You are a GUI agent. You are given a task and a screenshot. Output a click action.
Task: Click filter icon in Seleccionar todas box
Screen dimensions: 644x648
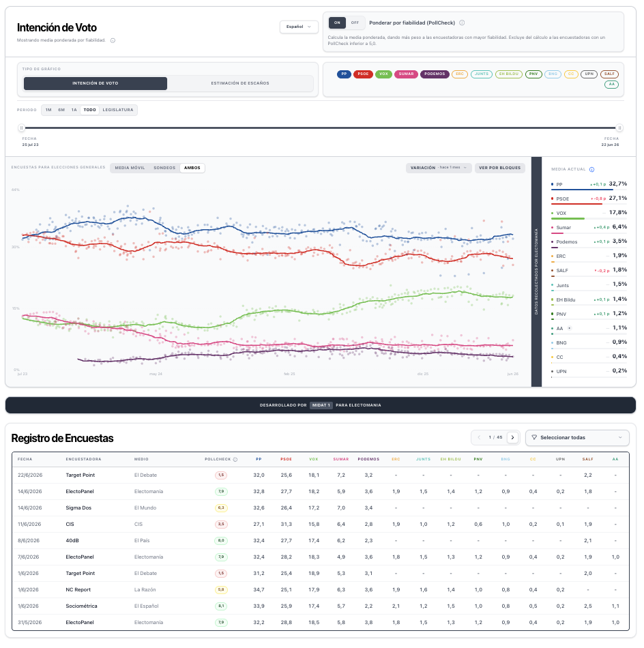coord(534,437)
